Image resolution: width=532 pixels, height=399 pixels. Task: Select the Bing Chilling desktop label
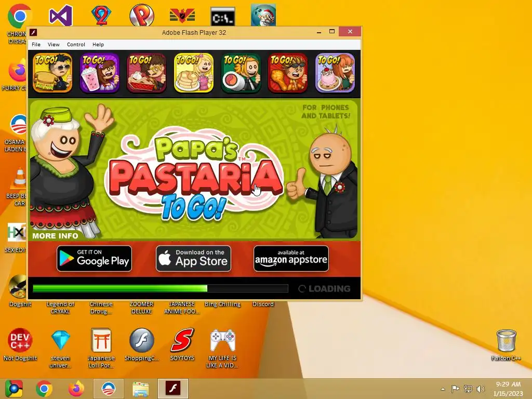coord(222,304)
